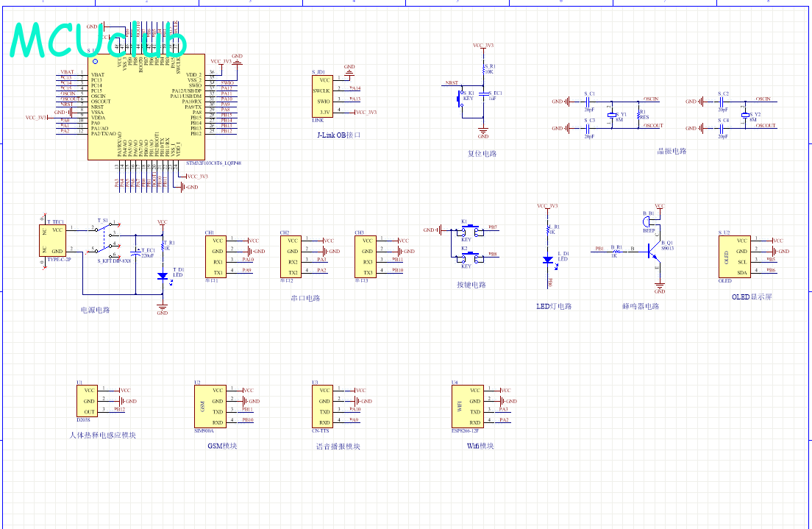Click the K1 KEY pushbutton
The height and width of the screenshot is (529, 812).
coord(470,230)
